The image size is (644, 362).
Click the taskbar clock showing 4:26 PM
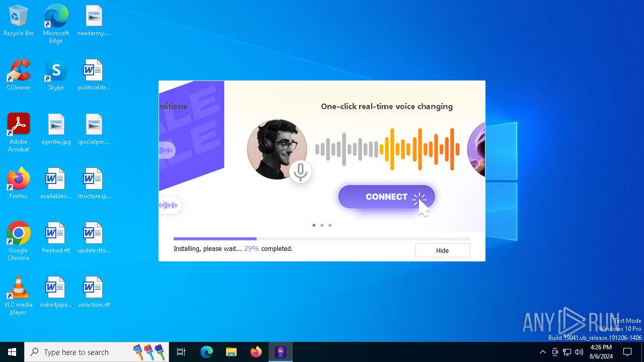601,352
